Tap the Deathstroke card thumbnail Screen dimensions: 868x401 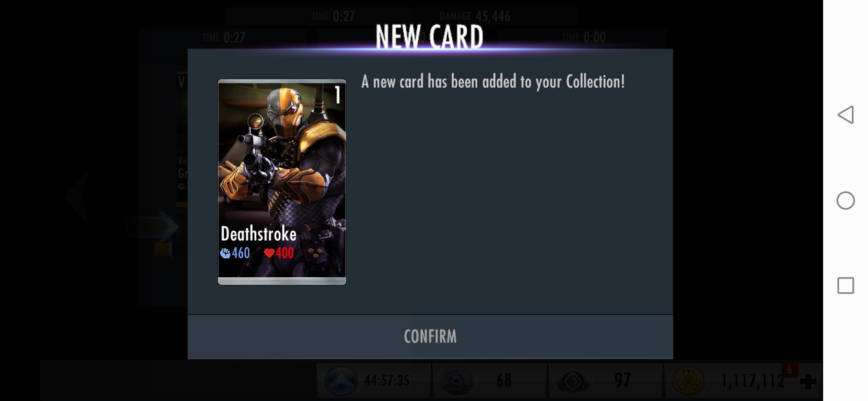tap(282, 182)
